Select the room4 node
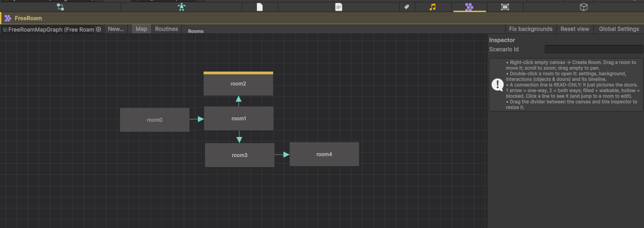The width and height of the screenshot is (644, 228). click(x=324, y=154)
